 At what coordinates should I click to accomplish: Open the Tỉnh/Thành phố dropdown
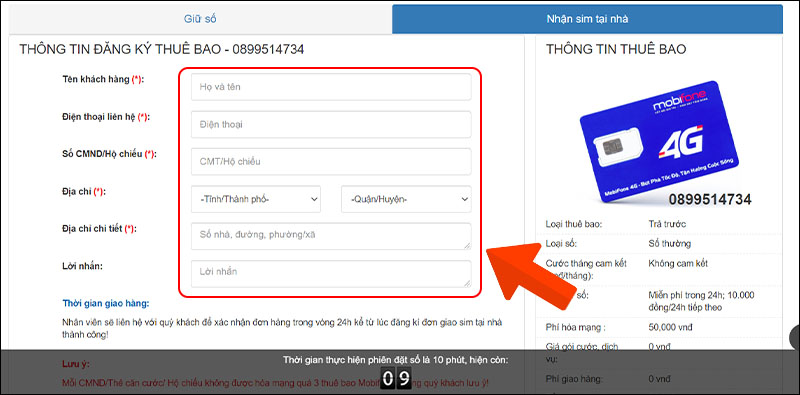click(x=256, y=199)
